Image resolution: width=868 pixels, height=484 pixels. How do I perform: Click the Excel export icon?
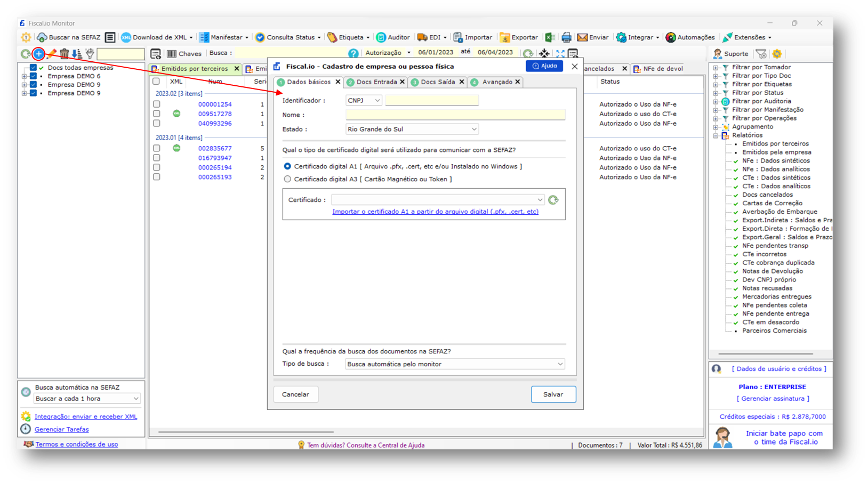550,37
